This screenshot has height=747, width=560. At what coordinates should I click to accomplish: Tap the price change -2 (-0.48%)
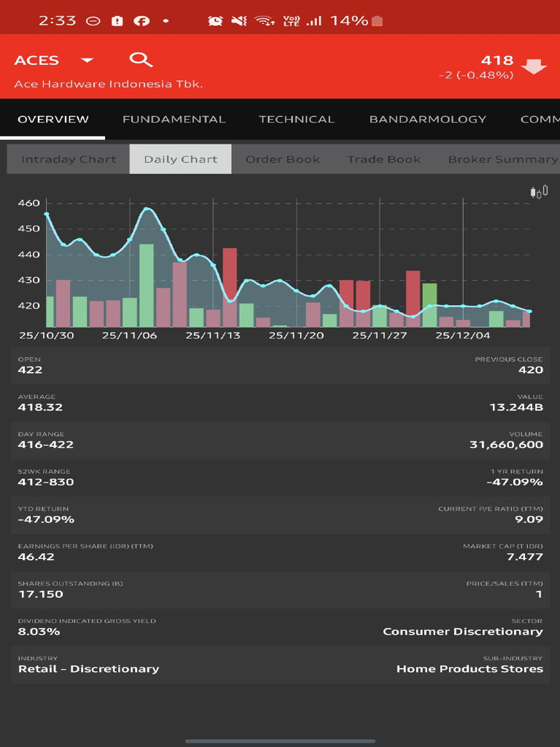[476, 75]
